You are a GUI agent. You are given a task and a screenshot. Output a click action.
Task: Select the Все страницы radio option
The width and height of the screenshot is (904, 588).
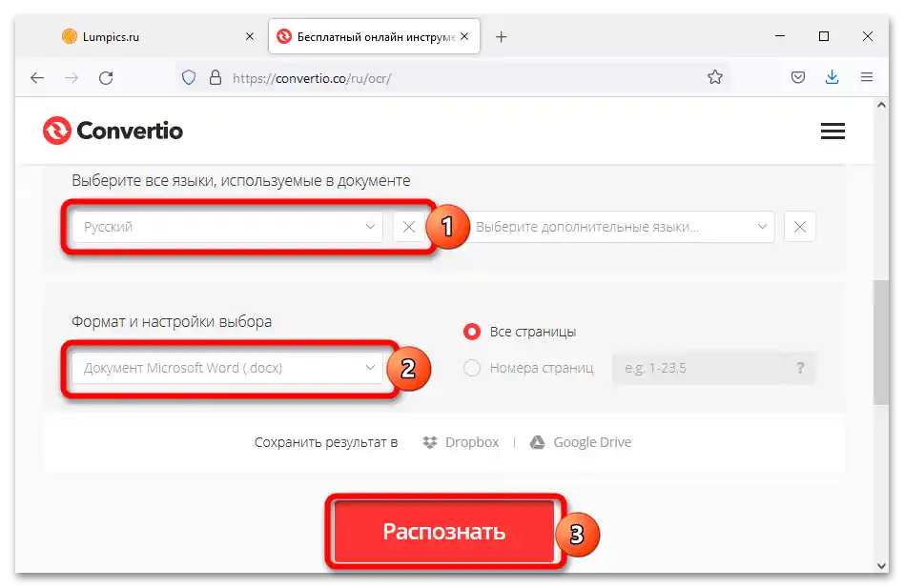pyautogui.click(x=472, y=332)
